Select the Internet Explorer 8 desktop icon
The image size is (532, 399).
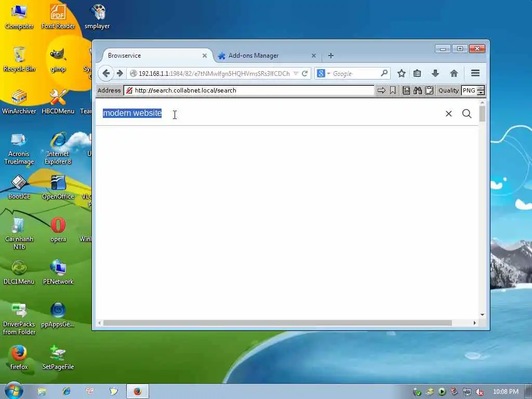(x=58, y=149)
